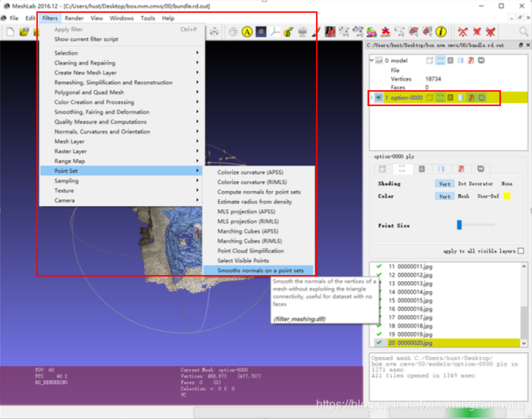
Task: Click the dark blue square icon after the A icon
Action: click(x=261, y=32)
